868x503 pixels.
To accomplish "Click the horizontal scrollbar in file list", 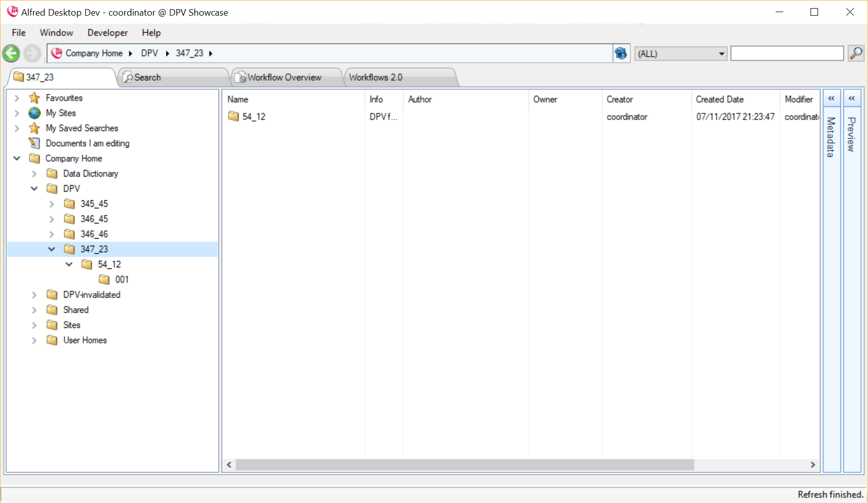I will [x=464, y=465].
